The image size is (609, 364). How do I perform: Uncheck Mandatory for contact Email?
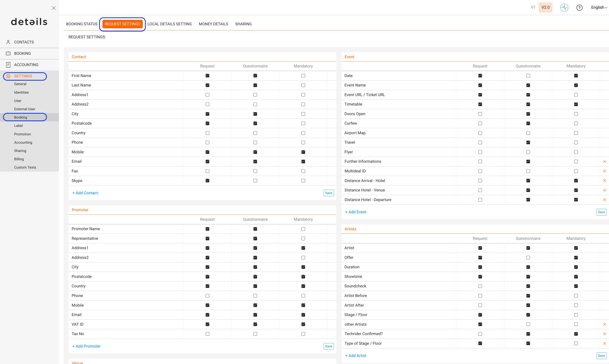click(303, 161)
